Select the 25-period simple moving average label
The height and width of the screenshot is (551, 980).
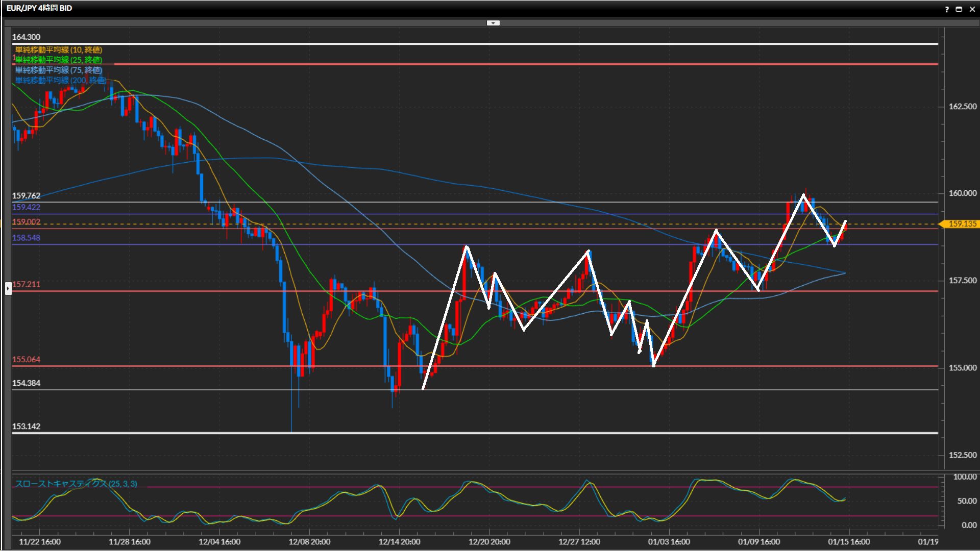(59, 60)
